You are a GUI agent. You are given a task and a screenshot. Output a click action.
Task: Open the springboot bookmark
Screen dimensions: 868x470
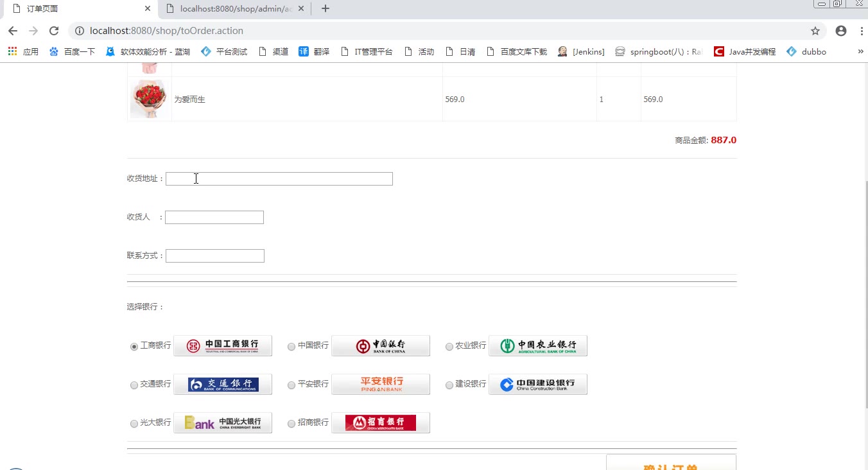coord(659,51)
